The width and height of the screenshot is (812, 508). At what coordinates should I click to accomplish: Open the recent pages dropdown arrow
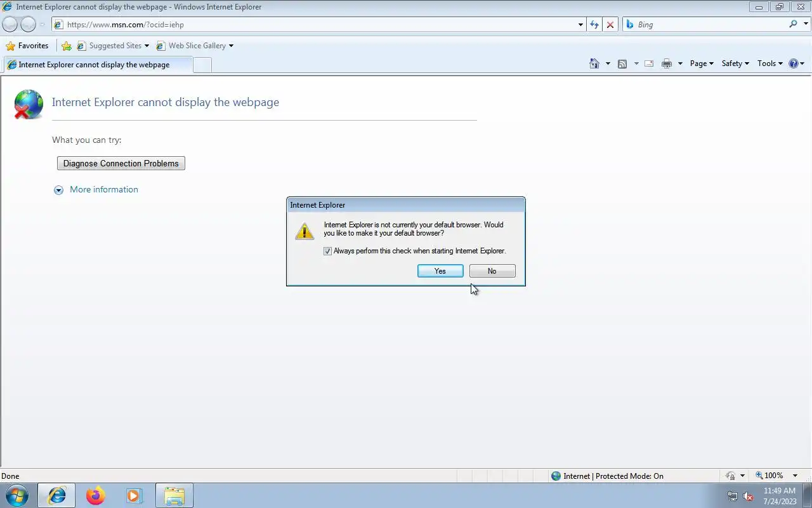43,25
